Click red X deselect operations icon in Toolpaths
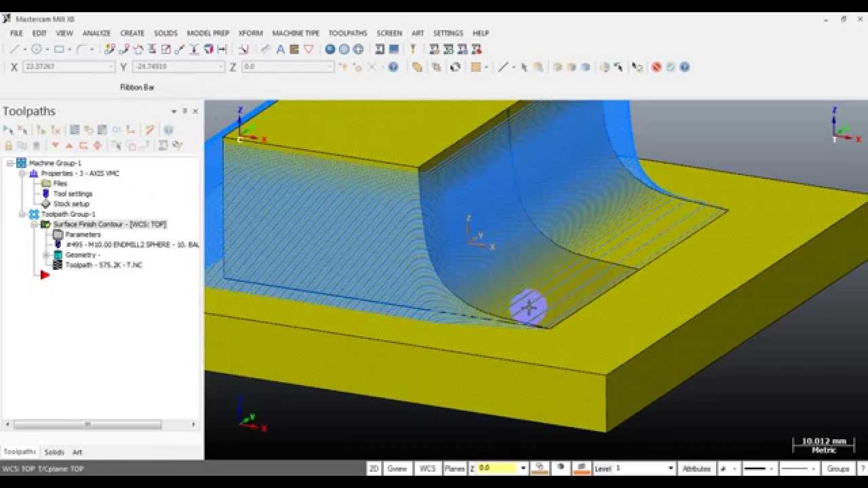Image resolution: width=868 pixels, height=488 pixels. click(22, 130)
